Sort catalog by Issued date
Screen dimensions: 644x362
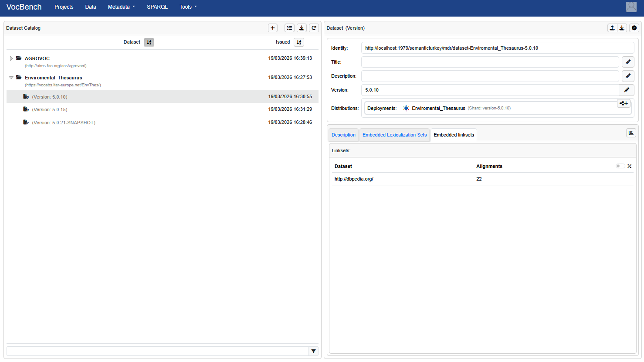pos(299,42)
